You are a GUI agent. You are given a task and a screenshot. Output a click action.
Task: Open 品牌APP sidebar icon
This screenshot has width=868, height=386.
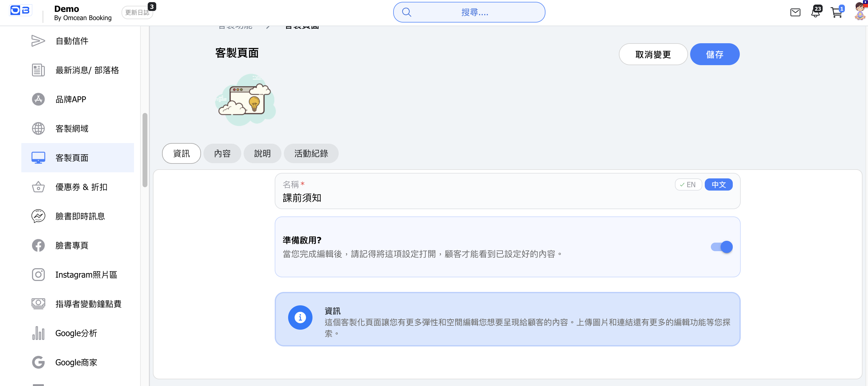pyautogui.click(x=38, y=99)
